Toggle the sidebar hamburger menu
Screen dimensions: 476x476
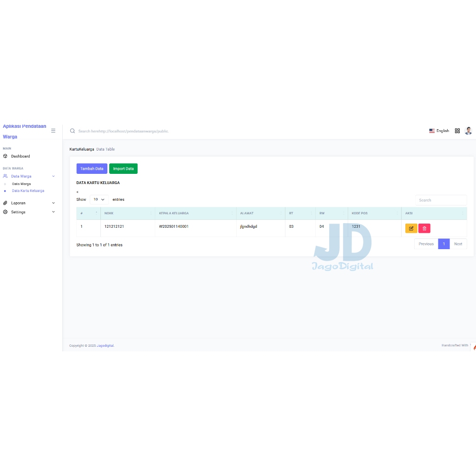click(53, 131)
